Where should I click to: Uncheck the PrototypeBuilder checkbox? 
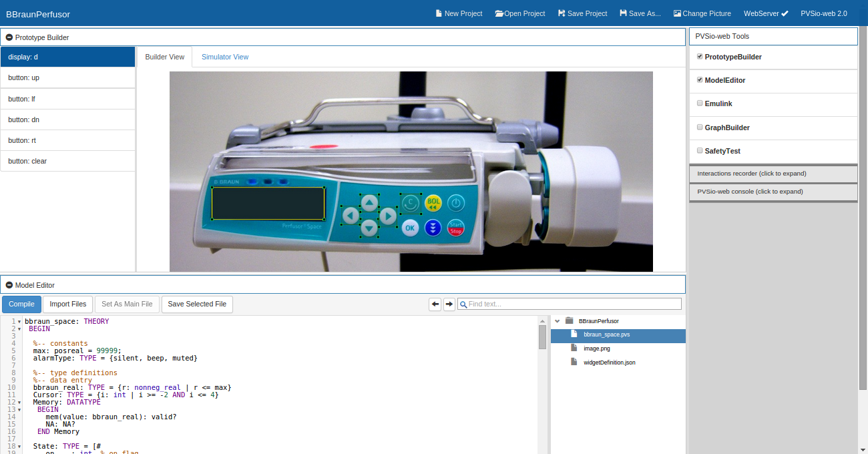click(x=700, y=57)
